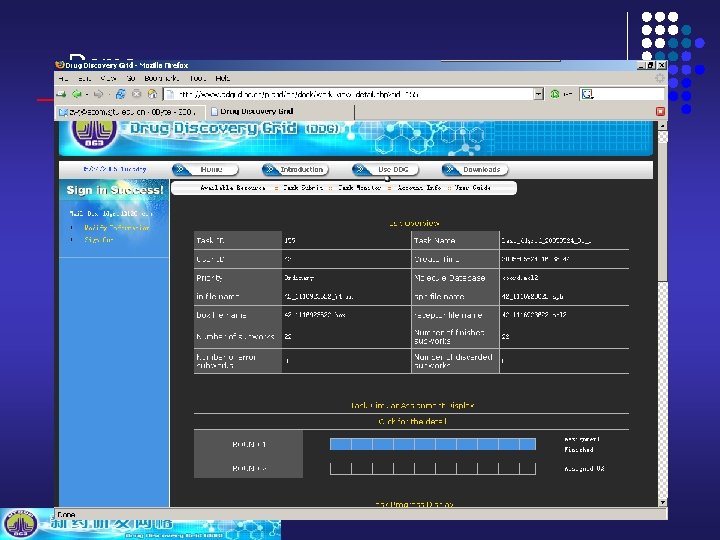Click the Introduction navigation button
Image resolution: width=720 pixels, height=540 pixels.
[295, 169]
